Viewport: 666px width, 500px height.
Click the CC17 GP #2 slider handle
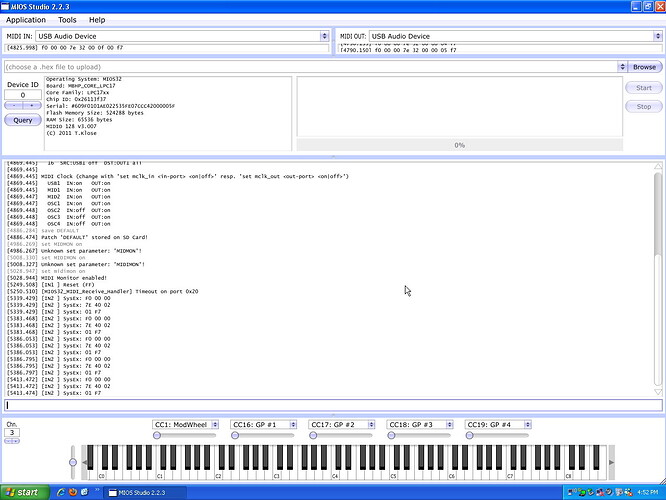[x=313, y=435]
